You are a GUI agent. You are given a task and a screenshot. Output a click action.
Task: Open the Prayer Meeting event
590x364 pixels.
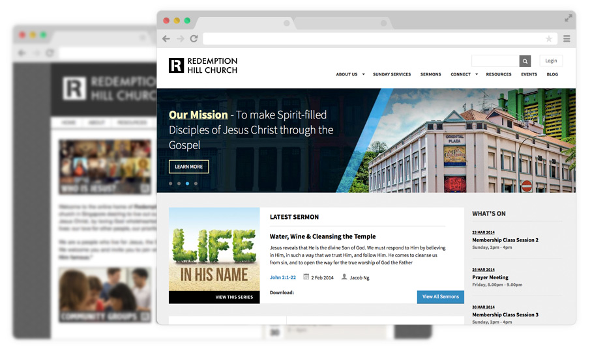point(490,277)
